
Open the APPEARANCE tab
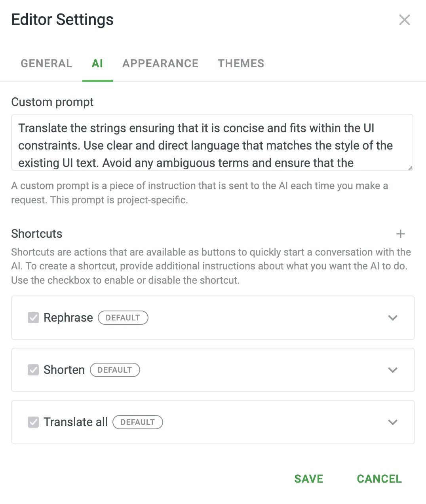[x=160, y=63]
